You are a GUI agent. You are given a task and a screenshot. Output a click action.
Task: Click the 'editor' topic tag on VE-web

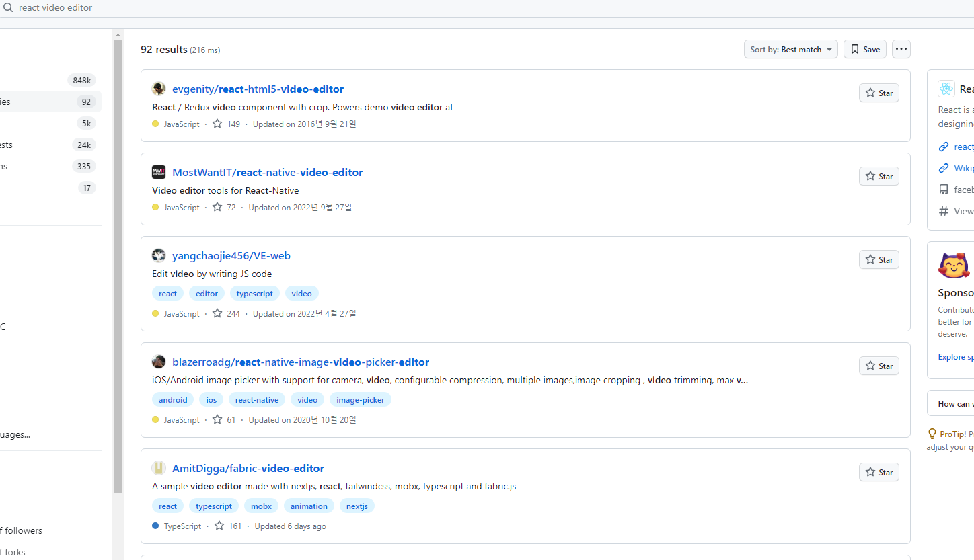tap(207, 294)
